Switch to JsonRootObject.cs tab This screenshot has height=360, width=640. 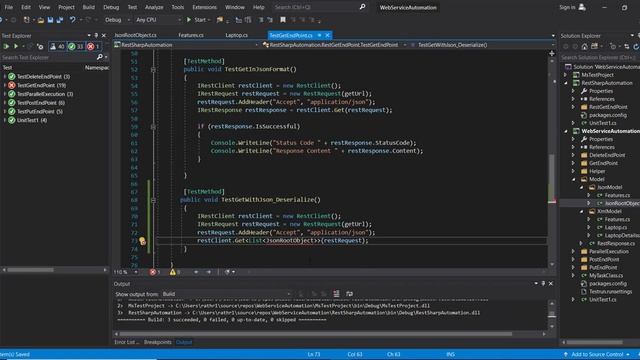click(x=135, y=36)
